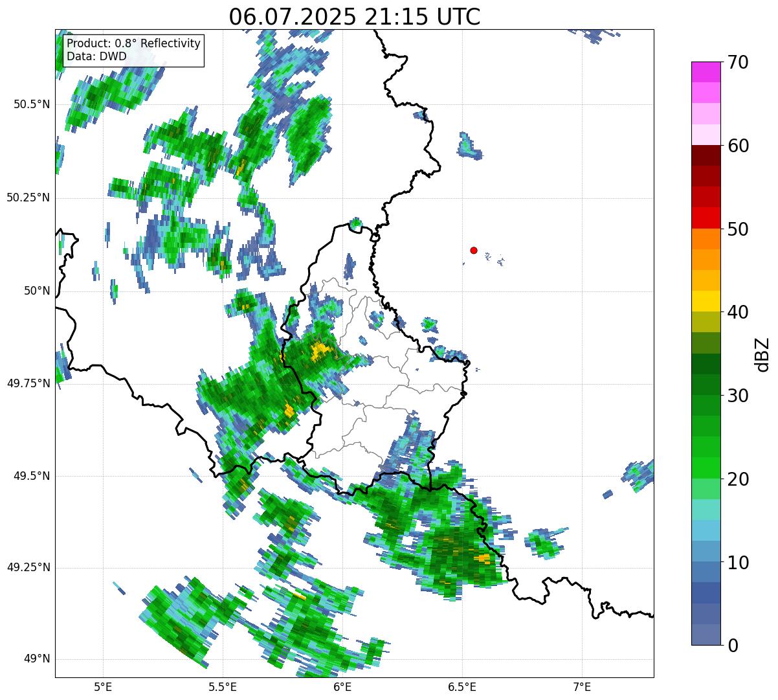Click the 7°E longitude label
The image size is (778, 700).
[x=582, y=687]
